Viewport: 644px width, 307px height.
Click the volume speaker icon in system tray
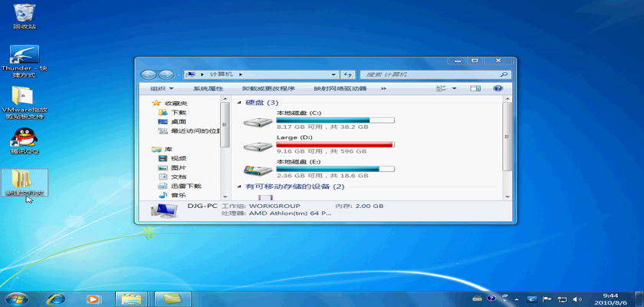pos(577,299)
